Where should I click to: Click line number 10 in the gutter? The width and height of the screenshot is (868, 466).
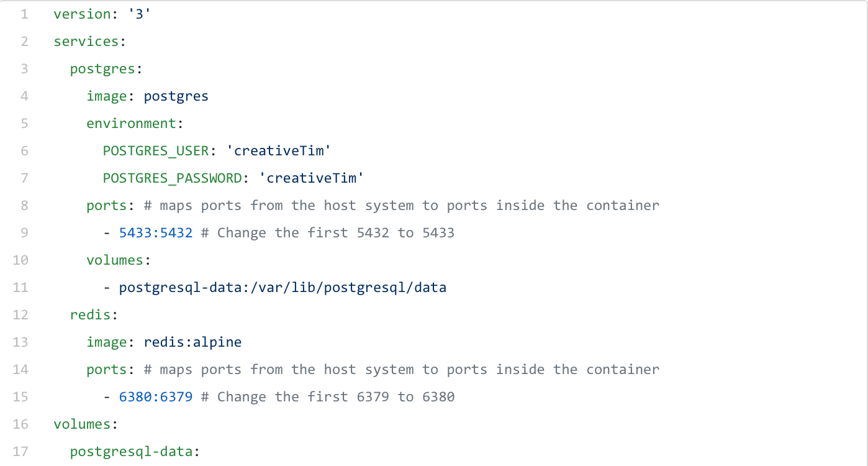20,260
